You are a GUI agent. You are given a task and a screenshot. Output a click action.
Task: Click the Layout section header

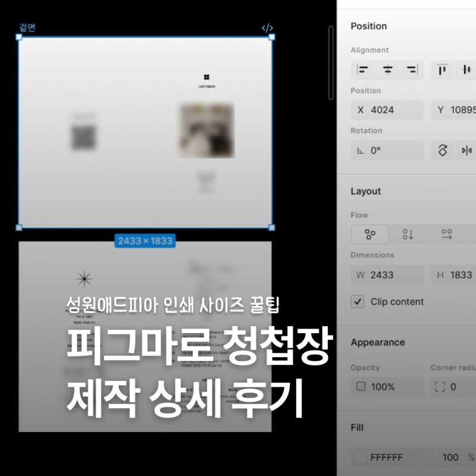point(366,191)
